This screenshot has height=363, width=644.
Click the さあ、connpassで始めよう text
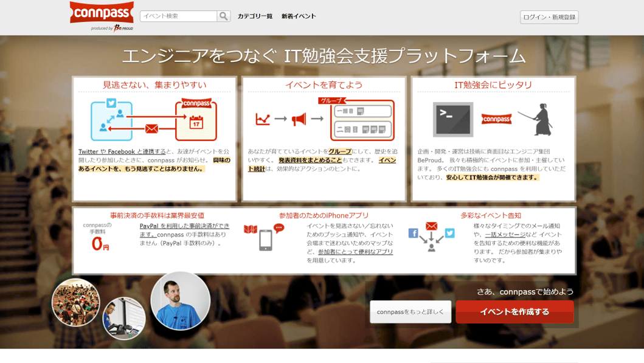(x=525, y=292)
